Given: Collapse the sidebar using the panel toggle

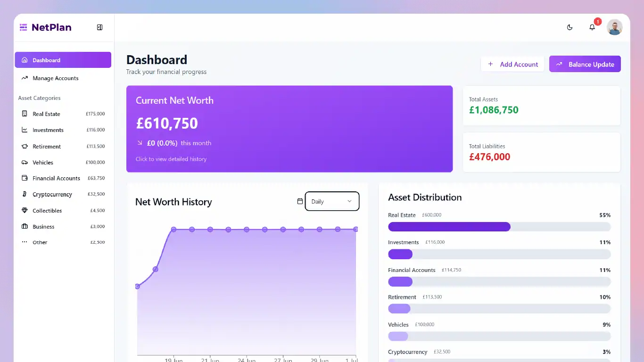Looking at the screenshot, I should tap(99, 27).
